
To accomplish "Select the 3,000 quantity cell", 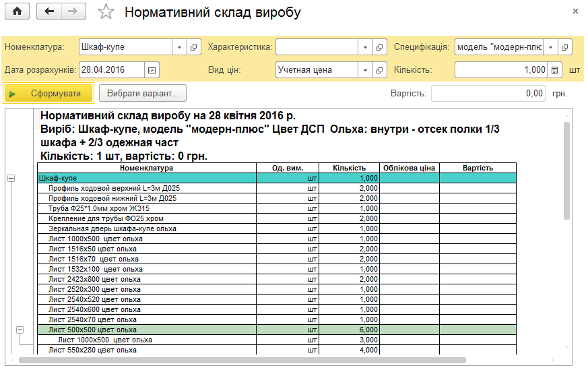I will tap(349, 340).
